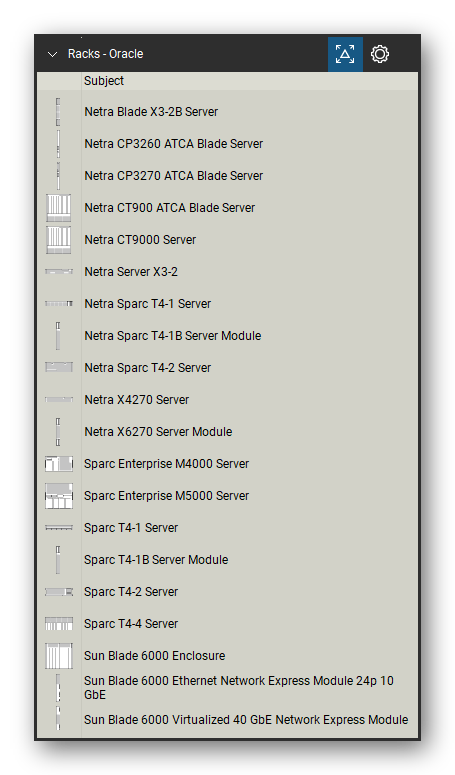The width and height of the screenshot is (455, 775).
Task: Select the Netra Sparc T4-2 Server shape icon
Action: pyautogui.click(x=59, y=367)
